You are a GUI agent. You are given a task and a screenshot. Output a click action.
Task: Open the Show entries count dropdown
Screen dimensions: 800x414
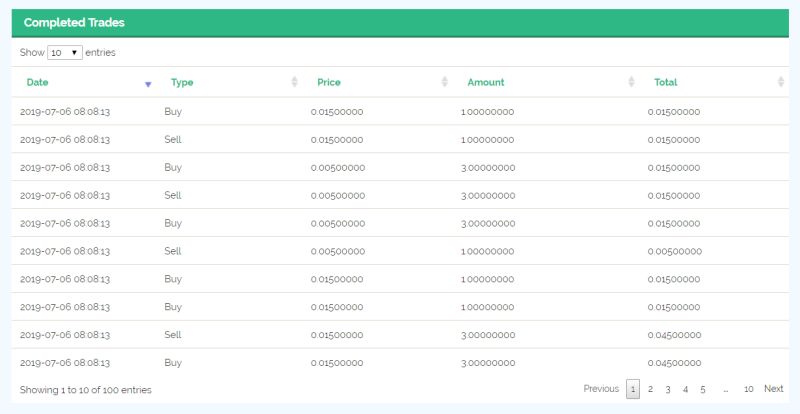(x=65, y=53)
